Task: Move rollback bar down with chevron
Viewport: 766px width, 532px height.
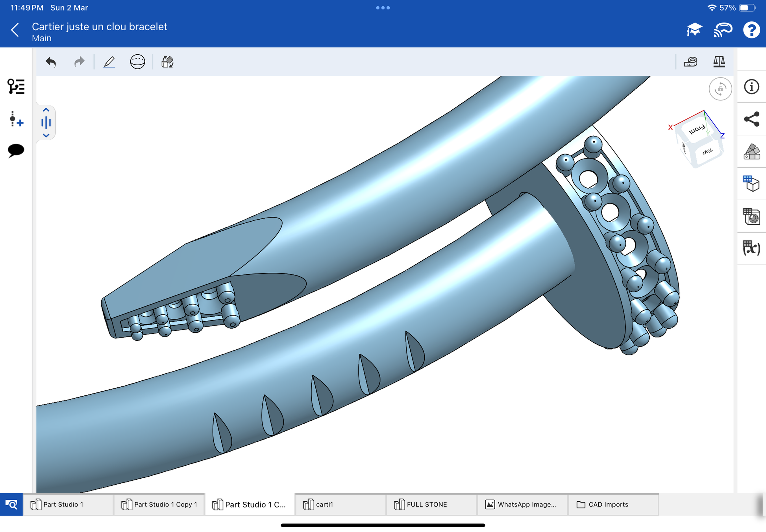Action: tap(46, 135)
